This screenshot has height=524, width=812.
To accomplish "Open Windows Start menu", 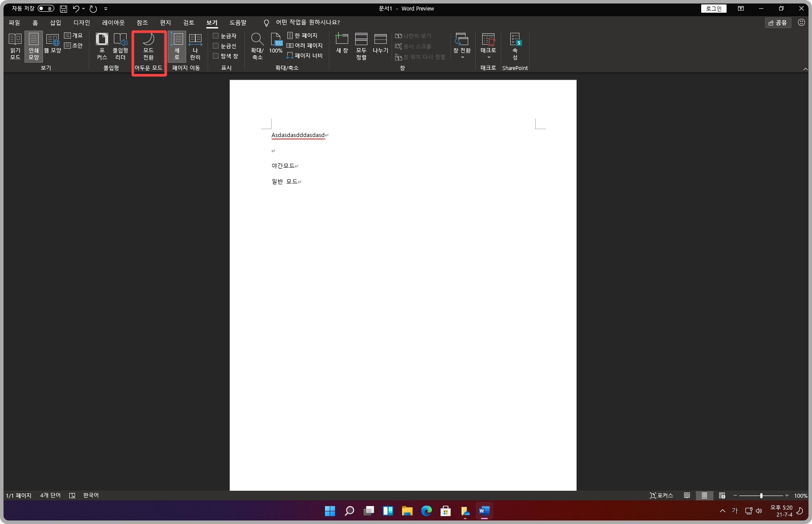I will click(x=330, y=511).
